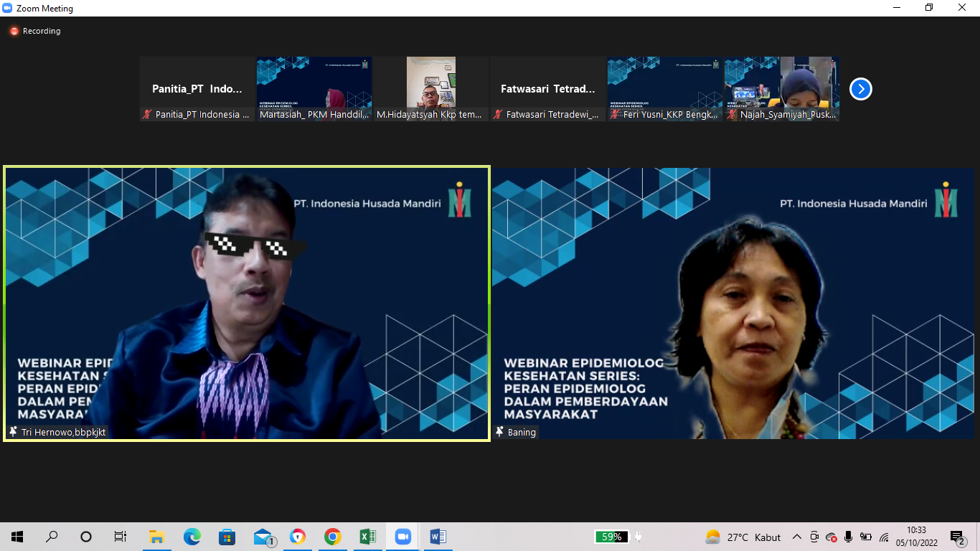
Task: Click the Baning name label
Action: [x=522, y=432]
